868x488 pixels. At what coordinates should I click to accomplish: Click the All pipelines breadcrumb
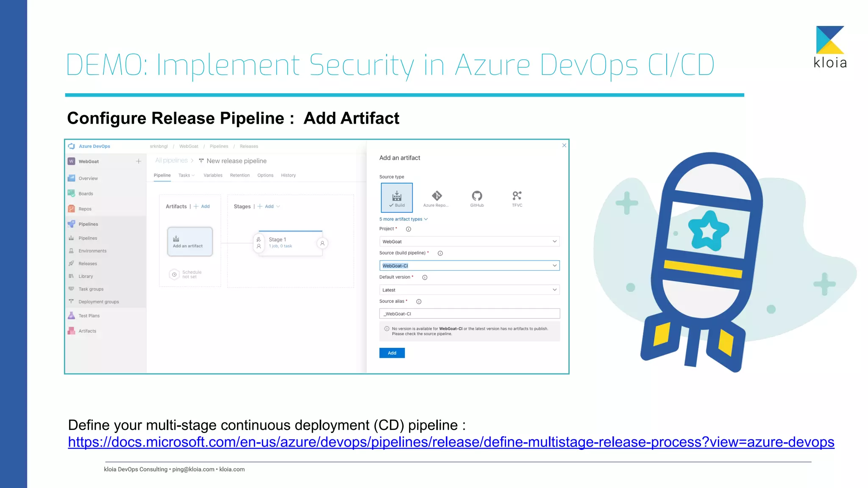(x=171, y=161)
